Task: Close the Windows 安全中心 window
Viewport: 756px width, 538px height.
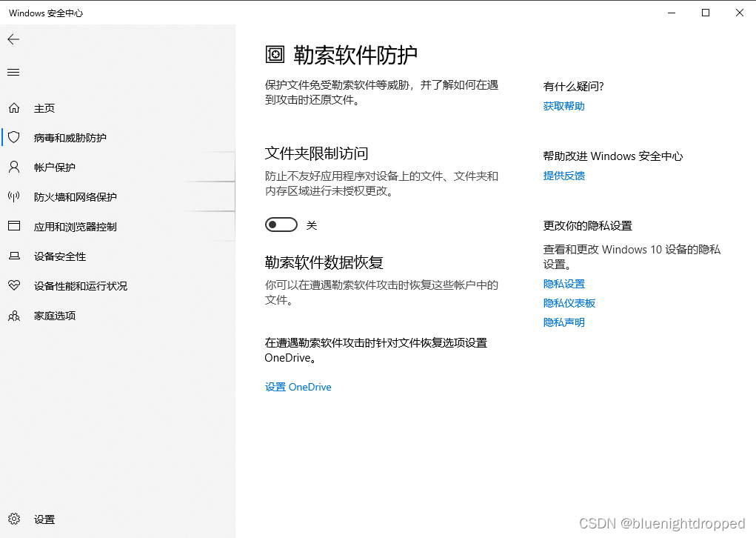Action: click(739, 13)
